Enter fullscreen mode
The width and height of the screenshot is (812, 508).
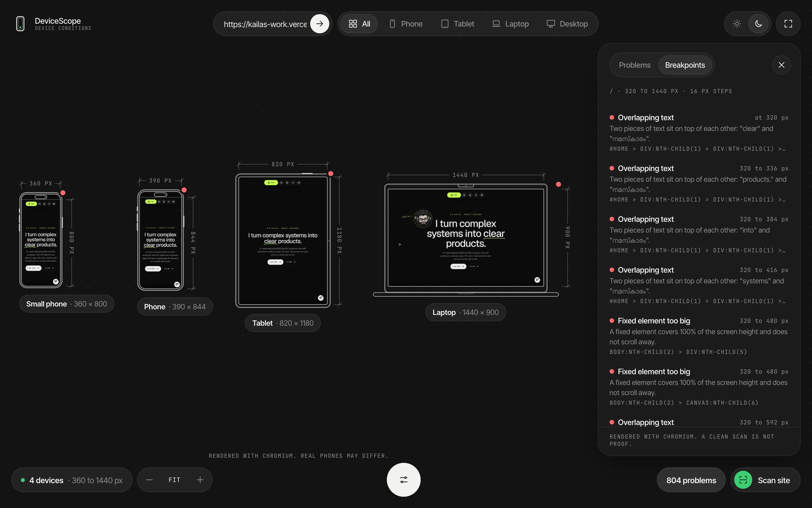point(788,24)
